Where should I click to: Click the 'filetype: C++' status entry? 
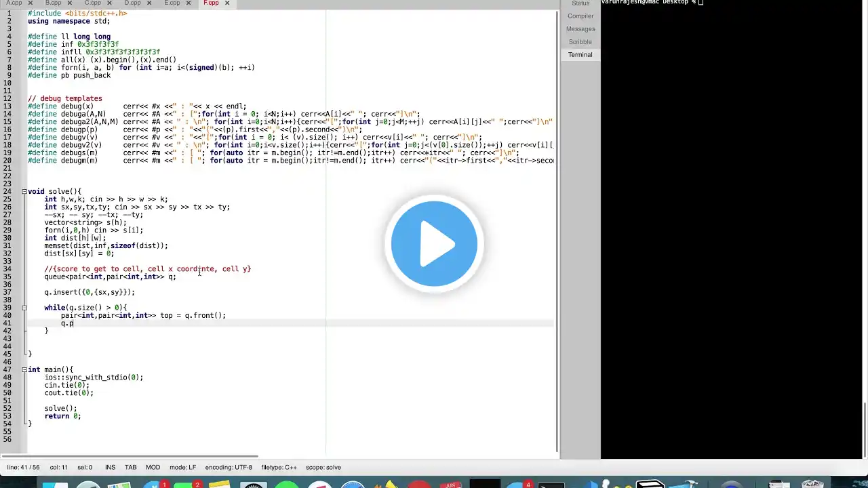[279, 467]
